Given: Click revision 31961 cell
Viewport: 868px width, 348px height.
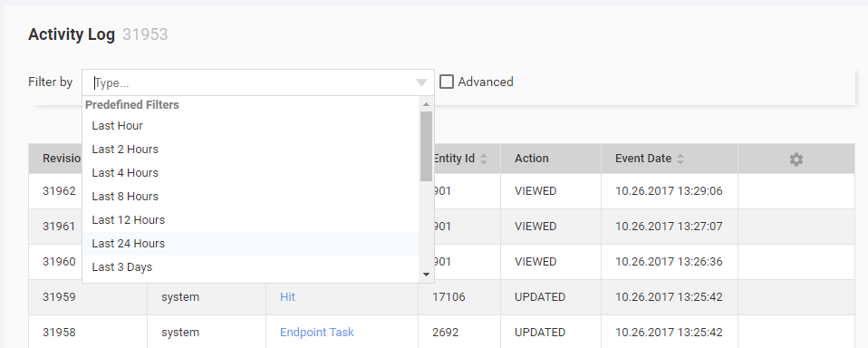Looking at the screenshot, I should tap(59, 227).
